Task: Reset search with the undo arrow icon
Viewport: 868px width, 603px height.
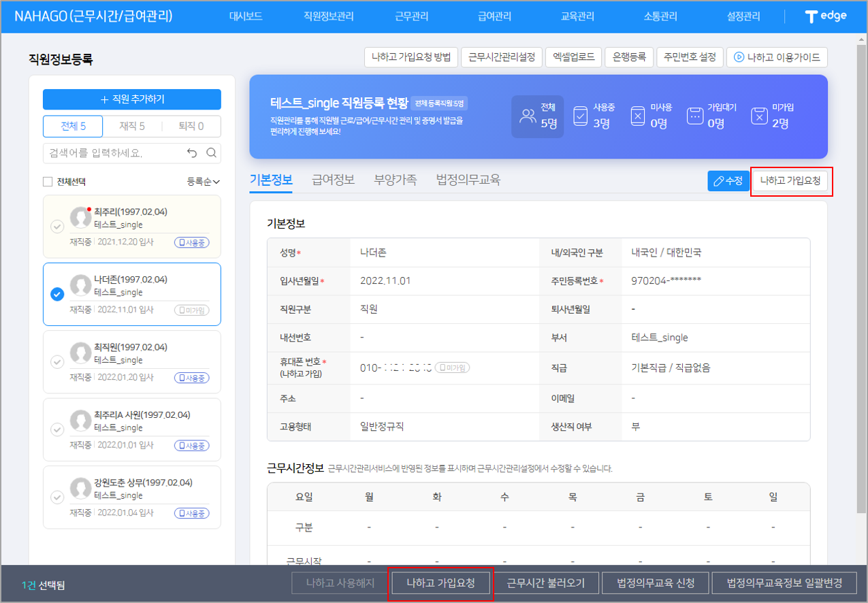Action: pos(192,153)
